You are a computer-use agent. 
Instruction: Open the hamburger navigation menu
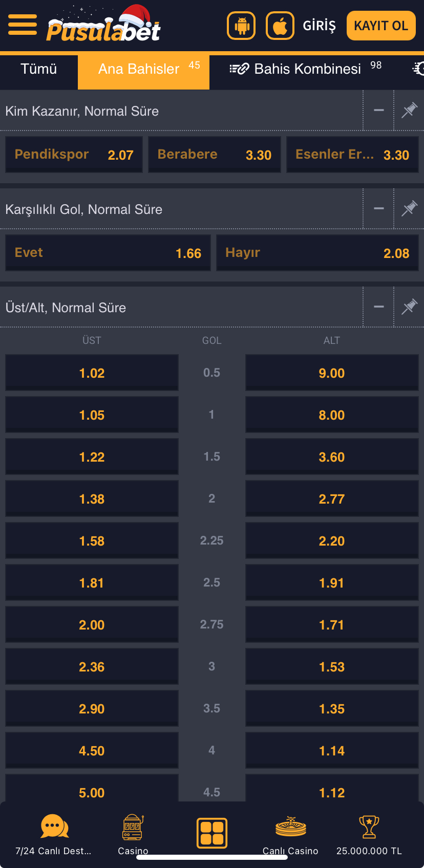tap(23, 24)
